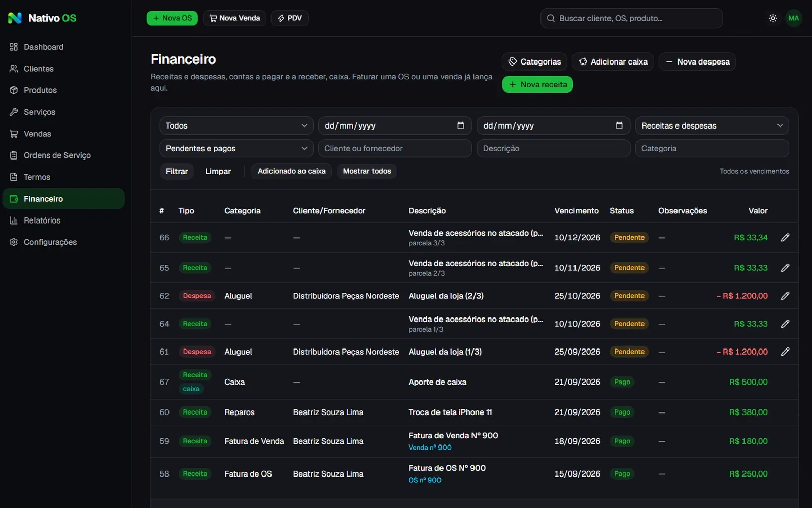This screenshot has height=508, width=812.
Task: Open the Venda nº 900 link
Action: [430, 448]
